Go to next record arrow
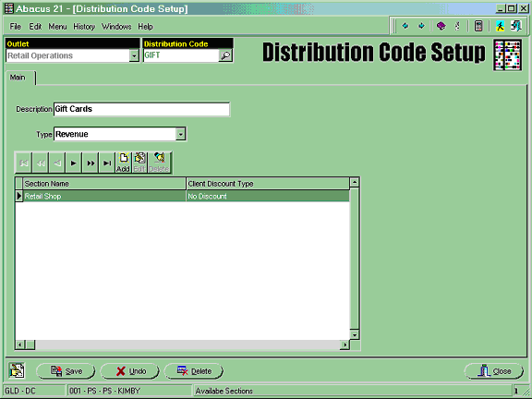Image resolution: width=532 pixels, height=399 pixels. (x=73, y=163)
